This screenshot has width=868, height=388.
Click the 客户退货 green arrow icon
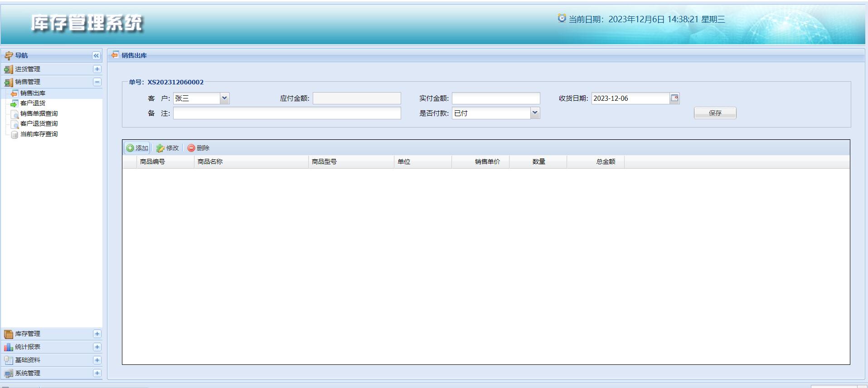coord(14,103)
